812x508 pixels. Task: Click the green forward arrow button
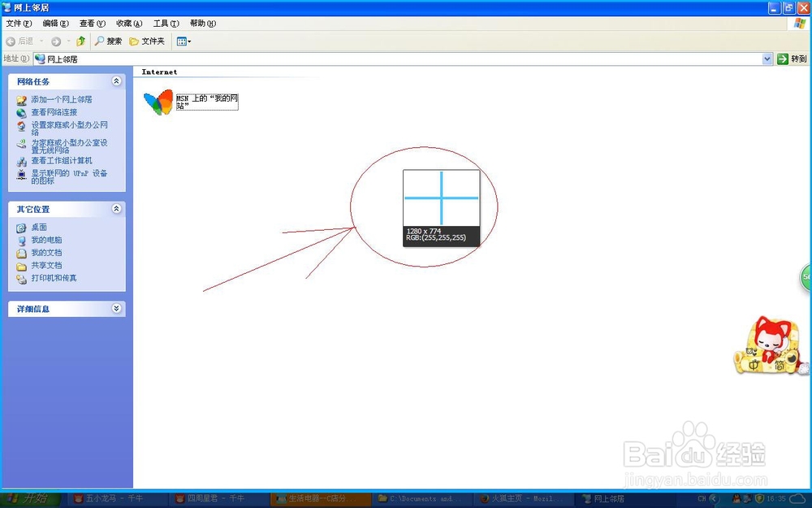[56, 41]
